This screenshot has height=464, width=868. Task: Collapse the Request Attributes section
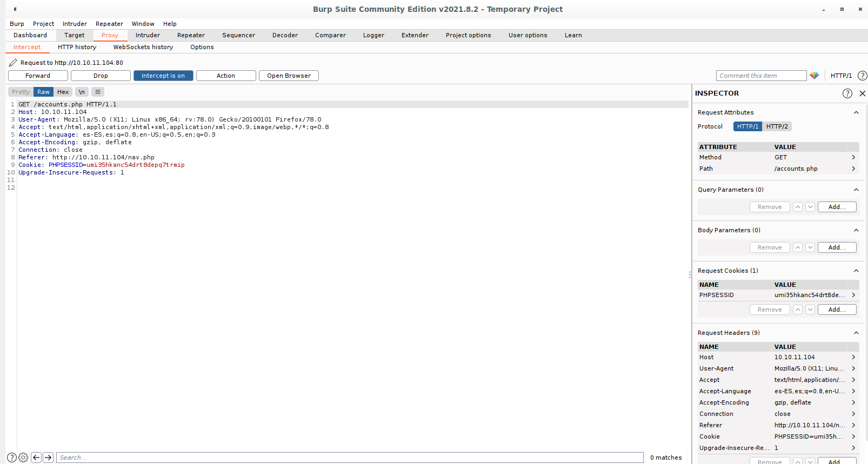[x=856, y=112]
